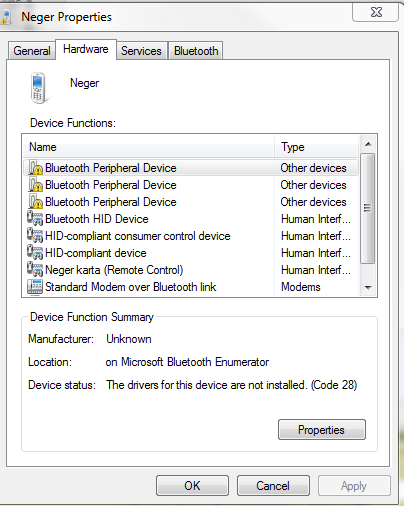Click the Bluetooth HID Device icon
This screenshot has height=506, width=404.
point(35,218)
